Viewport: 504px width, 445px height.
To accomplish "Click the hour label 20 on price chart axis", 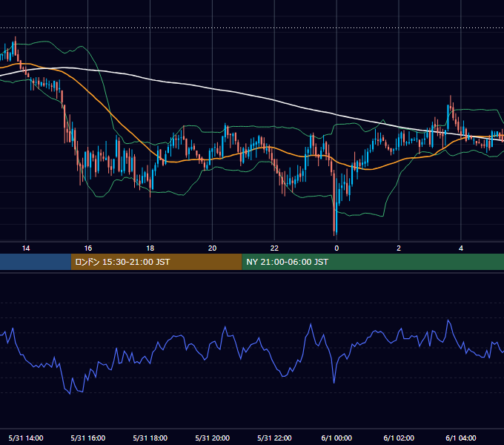I will (x=212, y=248).
